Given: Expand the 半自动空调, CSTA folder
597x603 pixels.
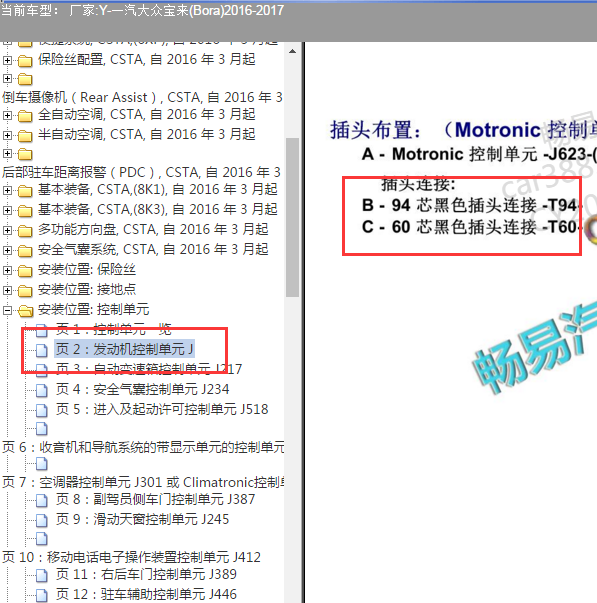Looking at the screenshot, I should pyautogui.click(x=7, y=135).
